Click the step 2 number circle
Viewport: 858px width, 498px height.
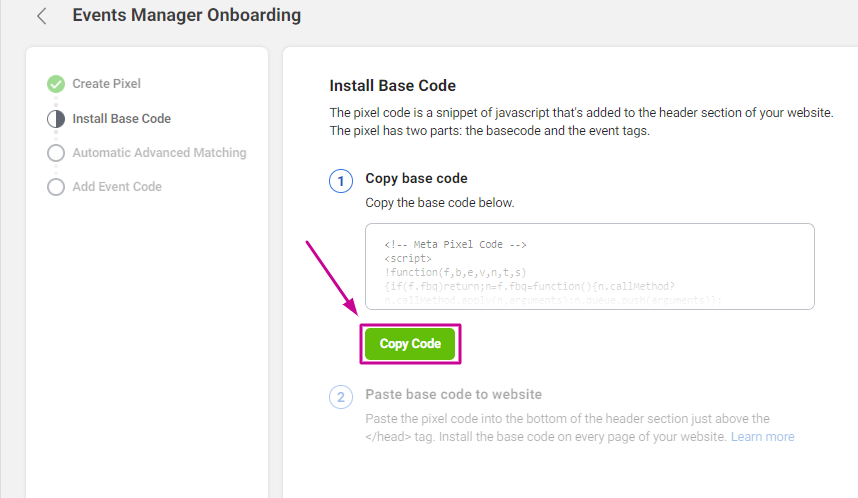[x=341, y=397]
